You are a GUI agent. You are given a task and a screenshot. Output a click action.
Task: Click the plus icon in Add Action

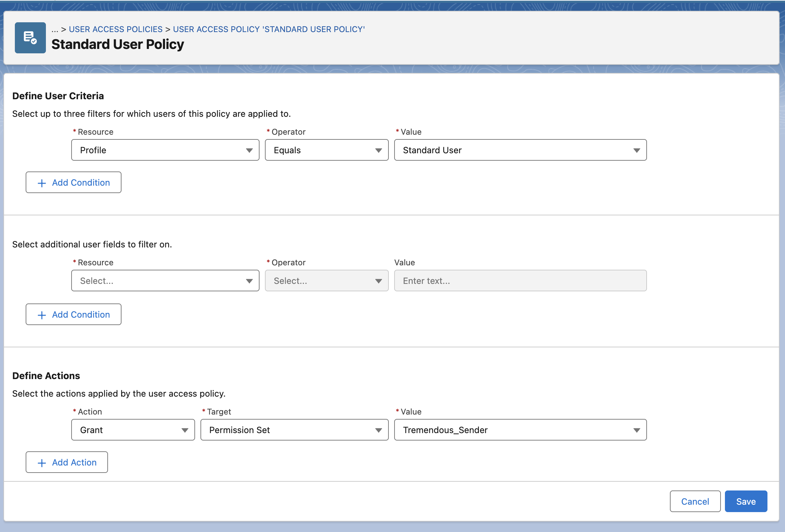(42, 463)
